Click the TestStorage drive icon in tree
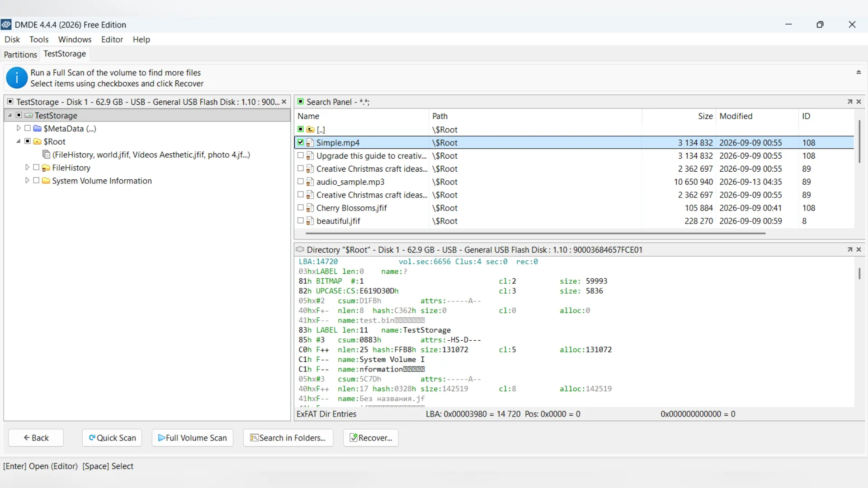This screenshot has width=868, height=488. [28, 115]
